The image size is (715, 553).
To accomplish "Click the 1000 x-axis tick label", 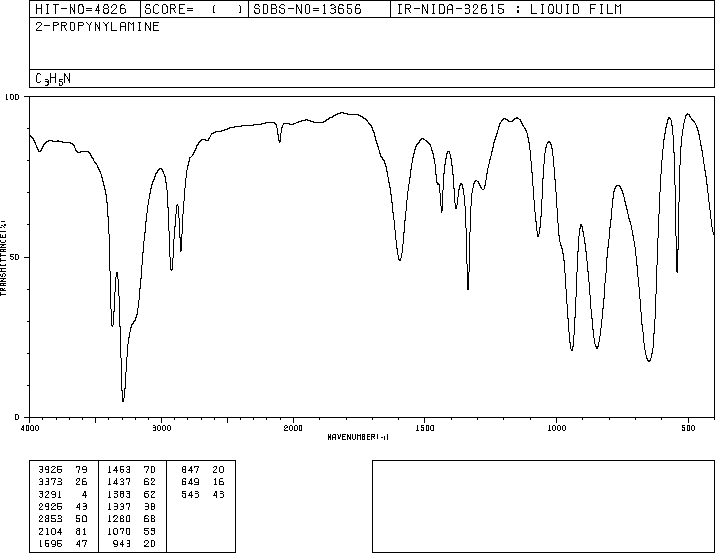I will point(556,427).
